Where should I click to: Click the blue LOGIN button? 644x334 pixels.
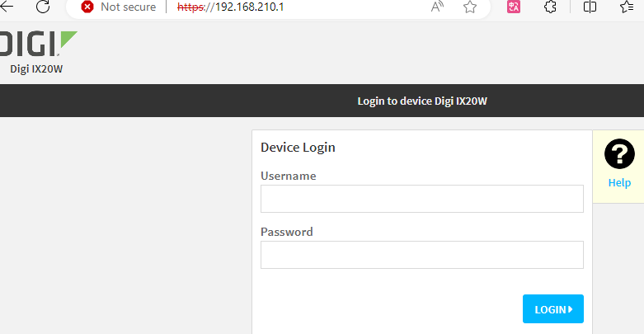point(552,309)
